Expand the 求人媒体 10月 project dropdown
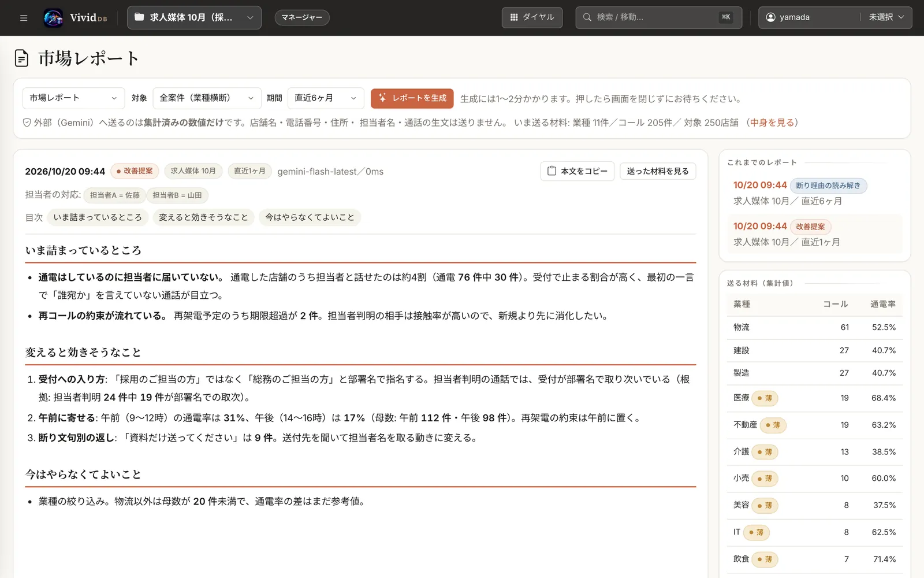The width and height of the screenshot is (924, 578). point(194,17)
